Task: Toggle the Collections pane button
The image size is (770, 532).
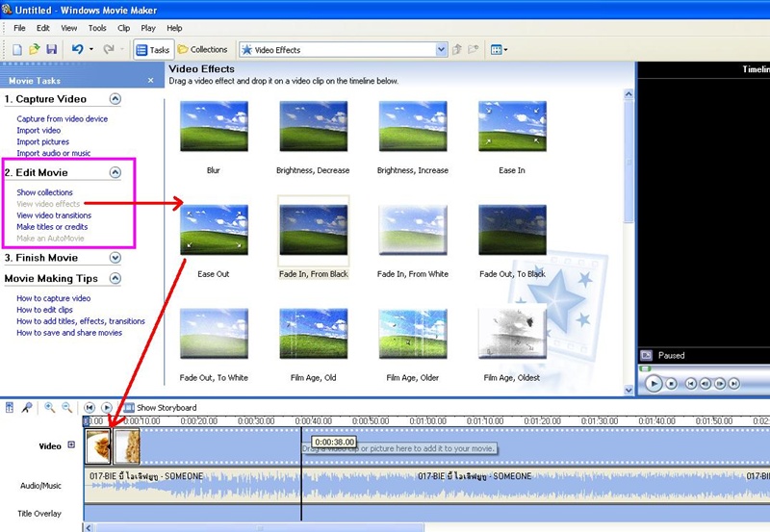Action: tap(203, 50)
